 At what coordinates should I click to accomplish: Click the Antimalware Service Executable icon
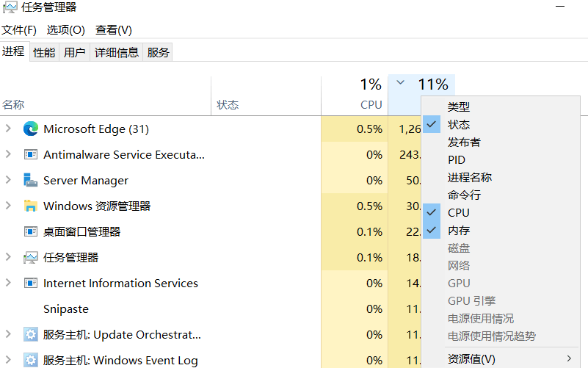click(x=30, y=154)
